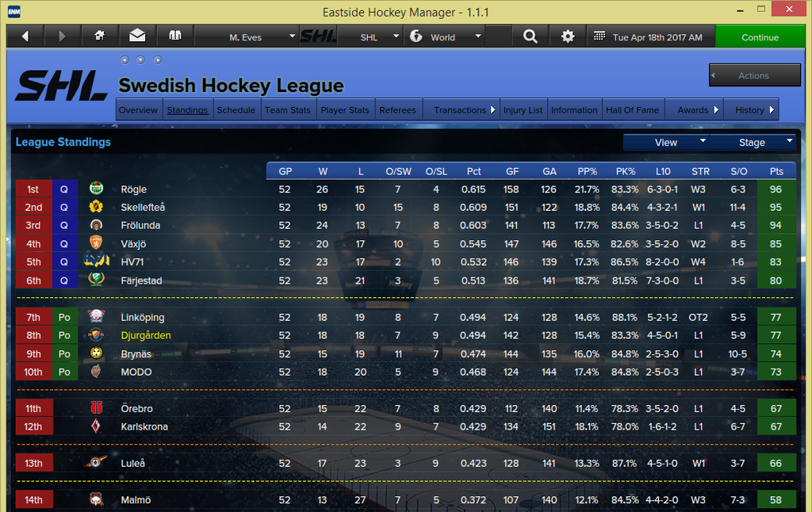
Task: Open the mail inbox icon
Action: 137,36
